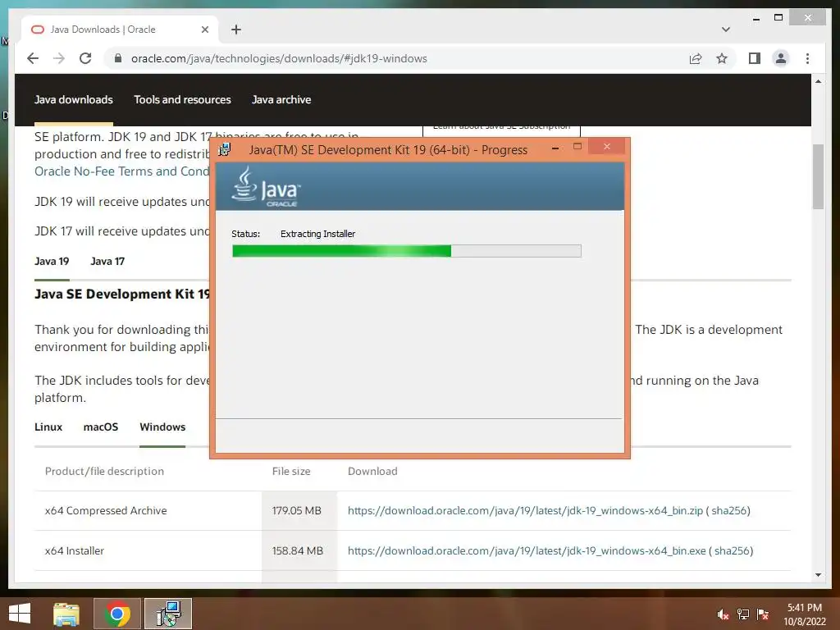Click '158.84 MB' file size
Viewport: 840px width, 630px height.
[x=297, y=550]
